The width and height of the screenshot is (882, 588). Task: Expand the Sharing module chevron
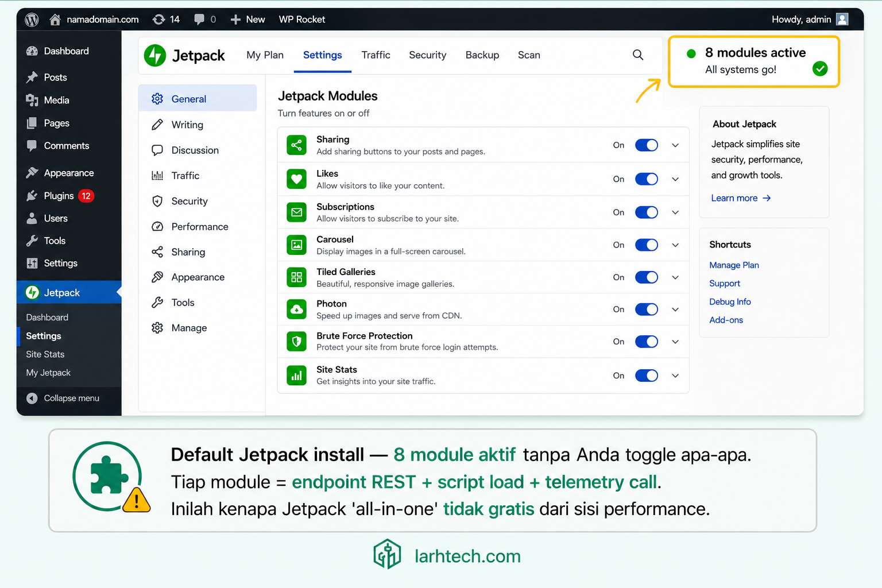coord(675,145)
